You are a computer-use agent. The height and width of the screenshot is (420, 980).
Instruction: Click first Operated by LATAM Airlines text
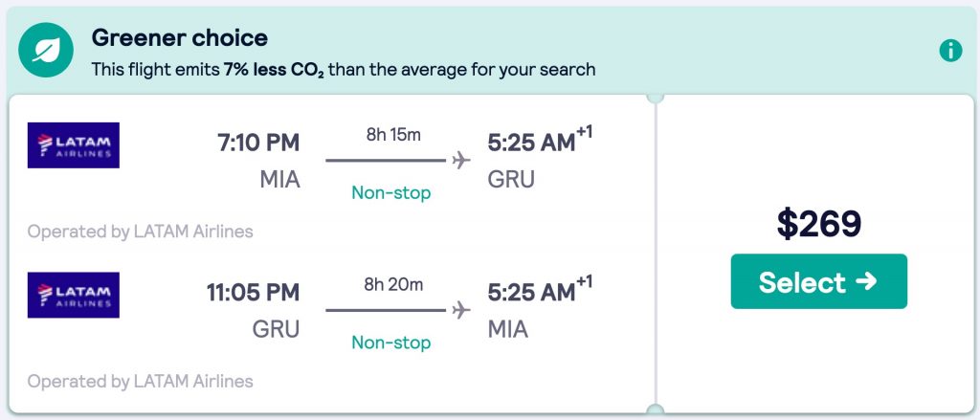click(141, 232)
